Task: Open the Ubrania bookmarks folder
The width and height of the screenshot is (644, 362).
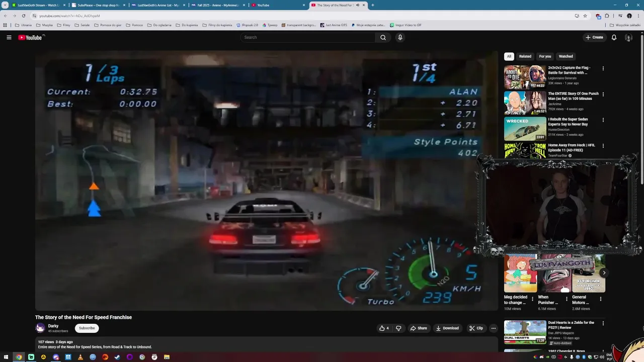Action: [x=23, y=25]
